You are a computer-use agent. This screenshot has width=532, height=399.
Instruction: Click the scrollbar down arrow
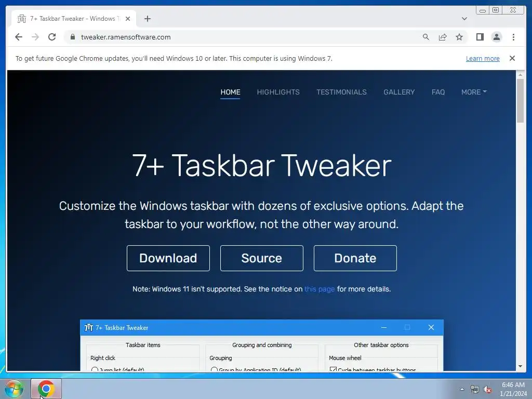click(520, 366)
